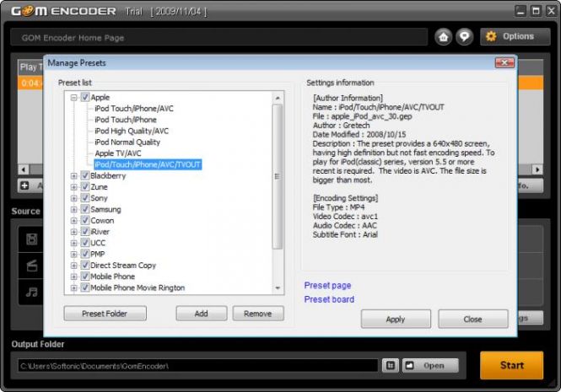Viewport: 561px width, 392px height.
Task: Minimize the GOM Encoder window
Action: coord(521,11)
